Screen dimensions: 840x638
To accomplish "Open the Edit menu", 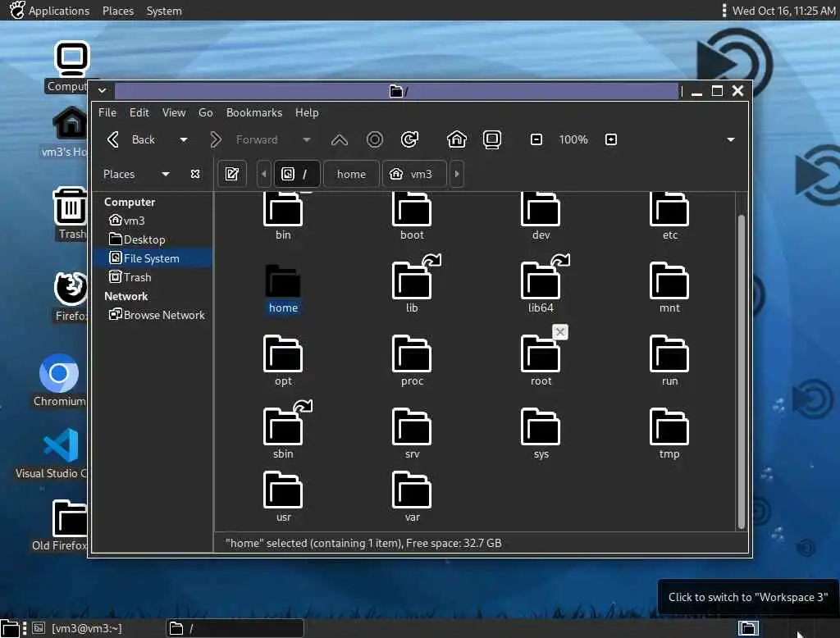I will [x=139, y=112].
